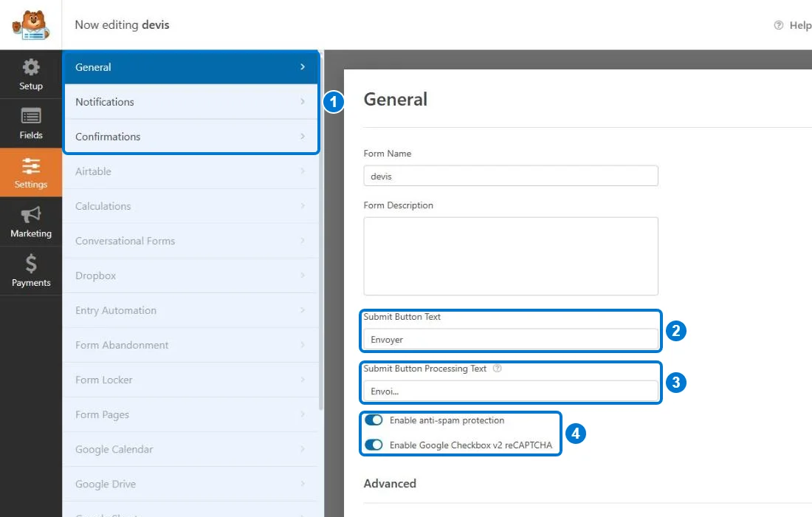Image resolution: width=812 pixels, height=517 pixels.
Task: Expand the Confirmations chevron arrow
Action: pos(303,136)
